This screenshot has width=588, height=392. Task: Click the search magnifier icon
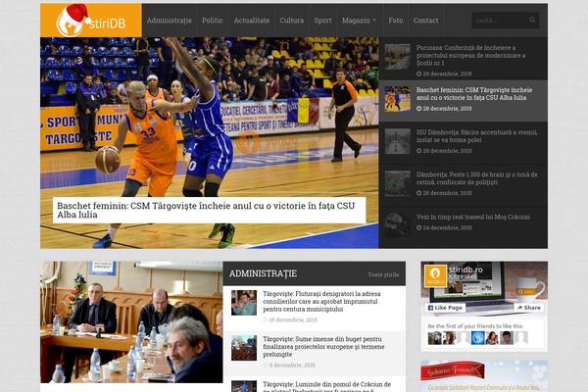click(x=532, y=20)
